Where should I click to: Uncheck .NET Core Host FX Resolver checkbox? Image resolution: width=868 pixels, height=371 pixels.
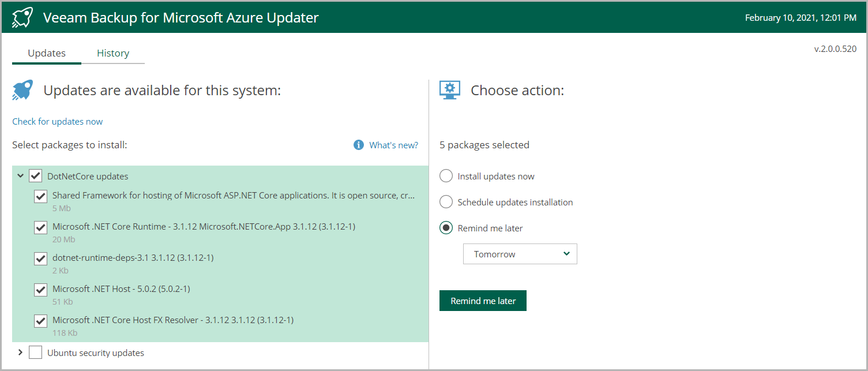40,321
